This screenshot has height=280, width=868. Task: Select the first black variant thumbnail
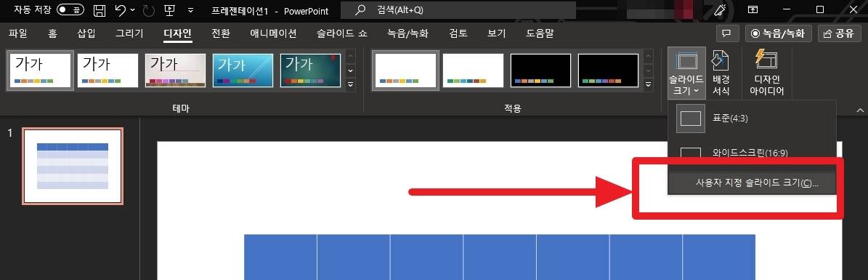click(540, 71)
